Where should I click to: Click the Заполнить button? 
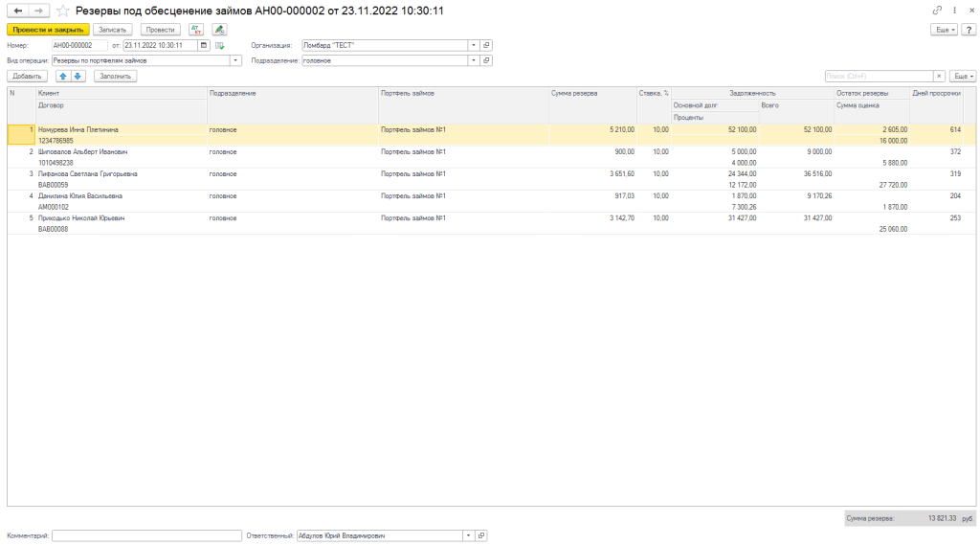(x=115, y=76)
